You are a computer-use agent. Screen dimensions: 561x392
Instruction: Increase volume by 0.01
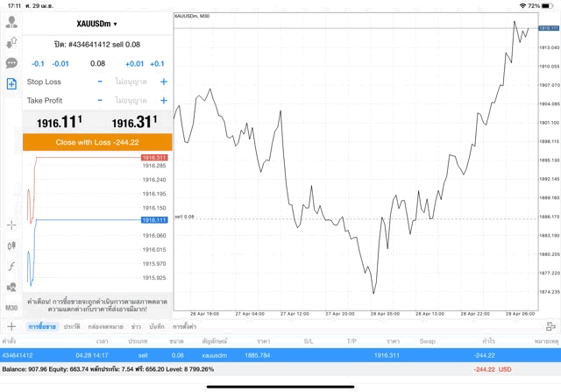pos(134,63)
